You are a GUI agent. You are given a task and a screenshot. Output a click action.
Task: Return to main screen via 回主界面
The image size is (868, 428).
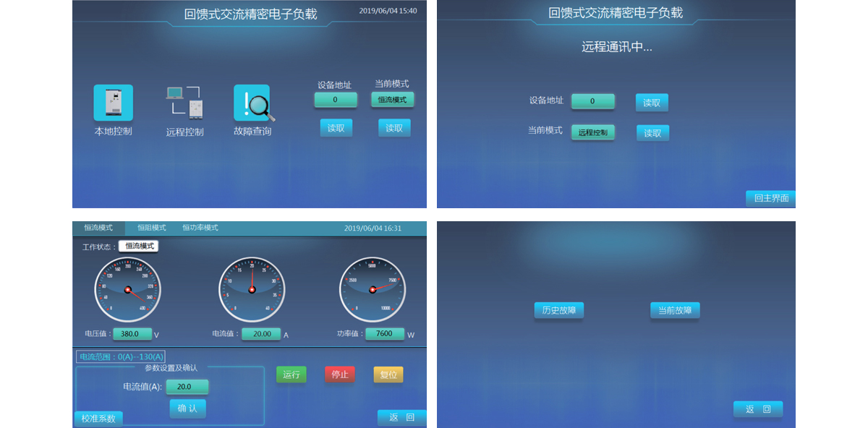(x=771, y=198)
